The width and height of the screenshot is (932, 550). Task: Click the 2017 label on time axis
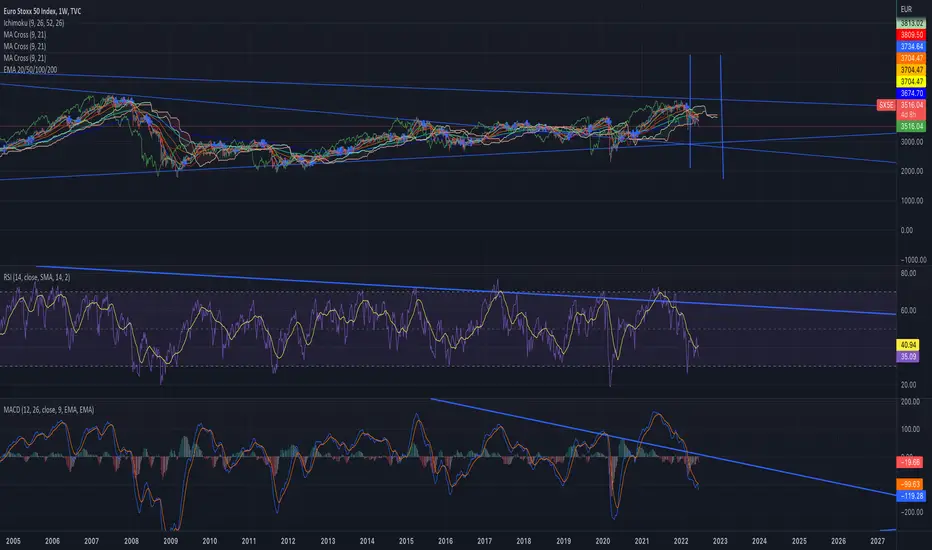pyautogui.click(x=485, y=541)
